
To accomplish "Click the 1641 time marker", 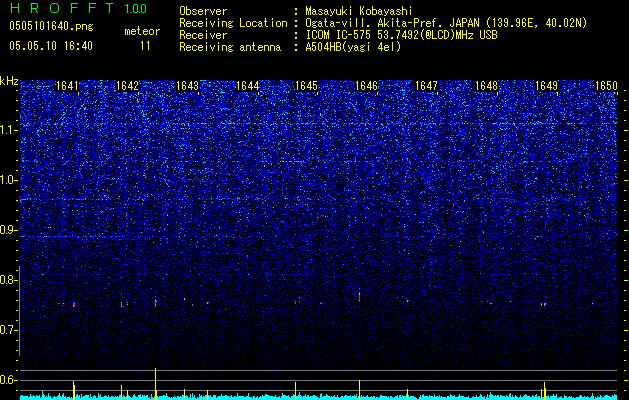I will point(67,86).
